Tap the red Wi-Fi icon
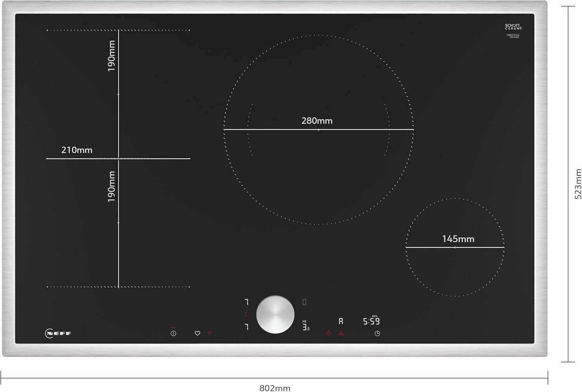 210,333
